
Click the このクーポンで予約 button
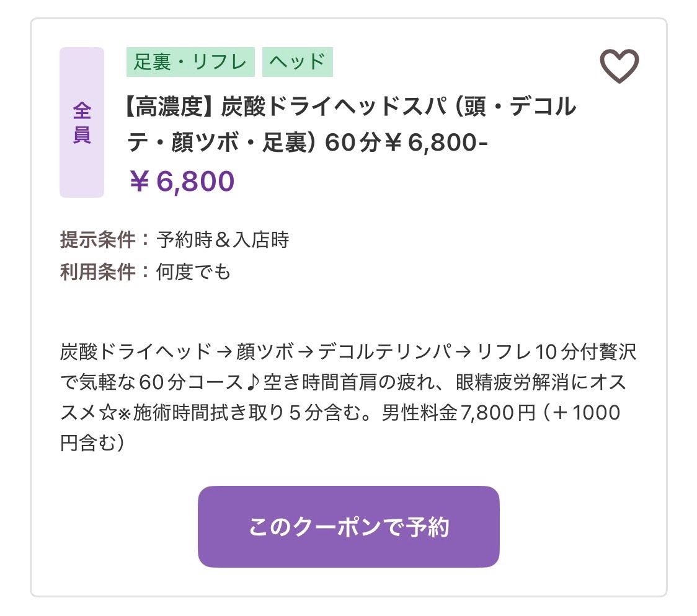348,527
